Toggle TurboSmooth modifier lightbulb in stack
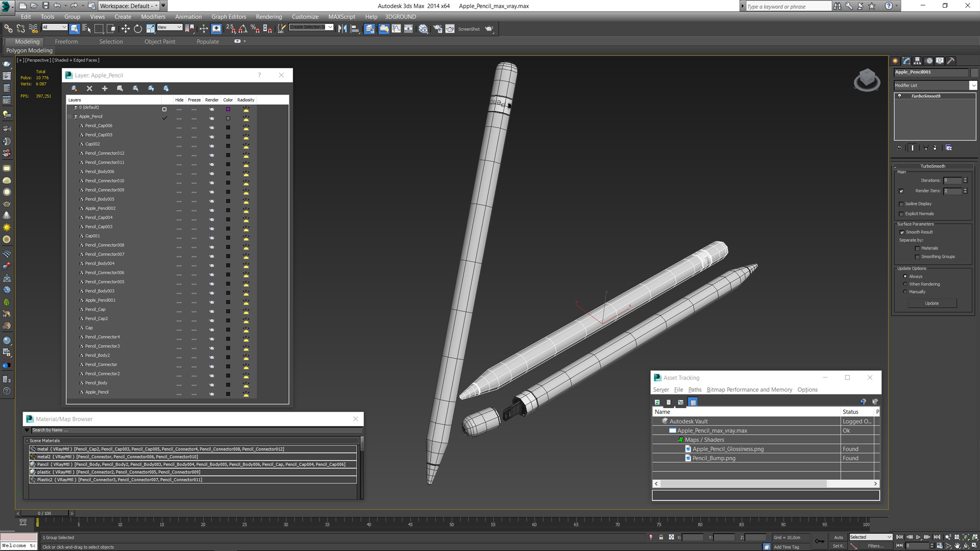This screenshot has width=980, height=551. pyautogui.click(x=900, y=96)
